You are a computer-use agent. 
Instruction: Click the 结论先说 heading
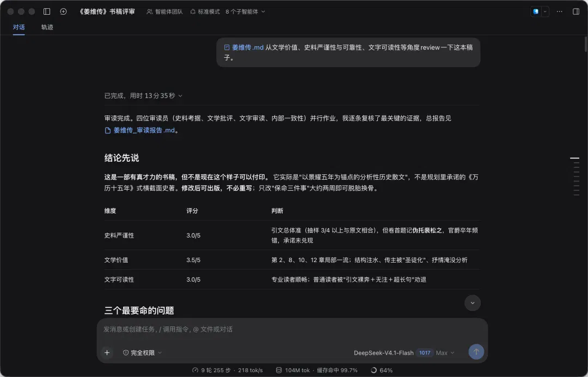[x=121, y=158]
